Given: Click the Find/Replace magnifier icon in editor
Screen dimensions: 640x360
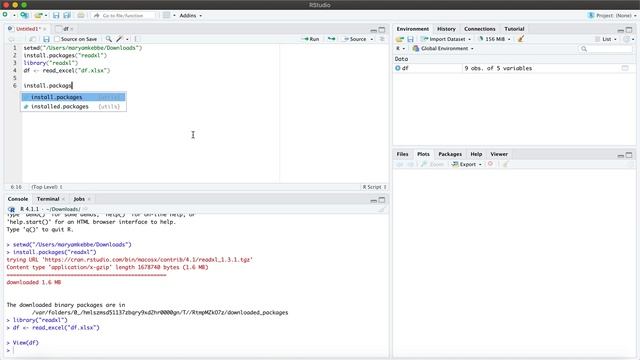Looking at the screenshot, I should (x=109, y=39).
